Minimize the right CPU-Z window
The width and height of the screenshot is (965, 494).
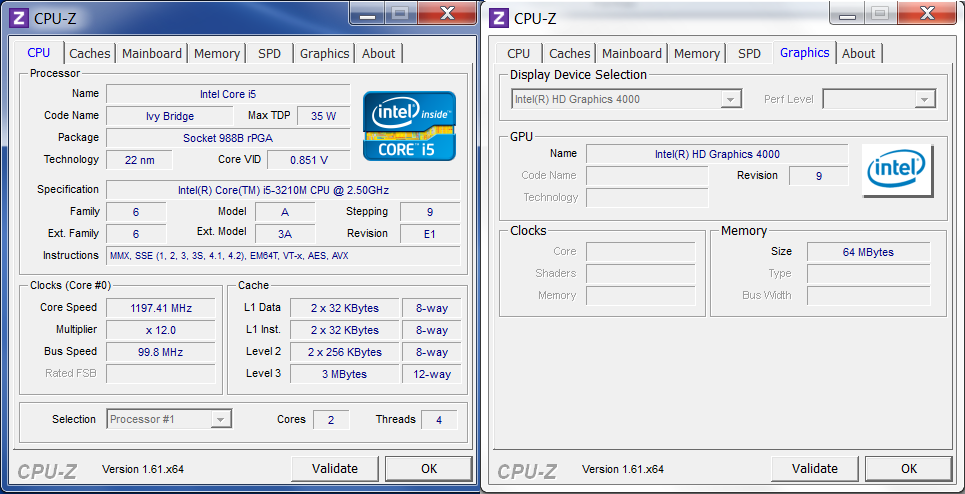(847, 14)
